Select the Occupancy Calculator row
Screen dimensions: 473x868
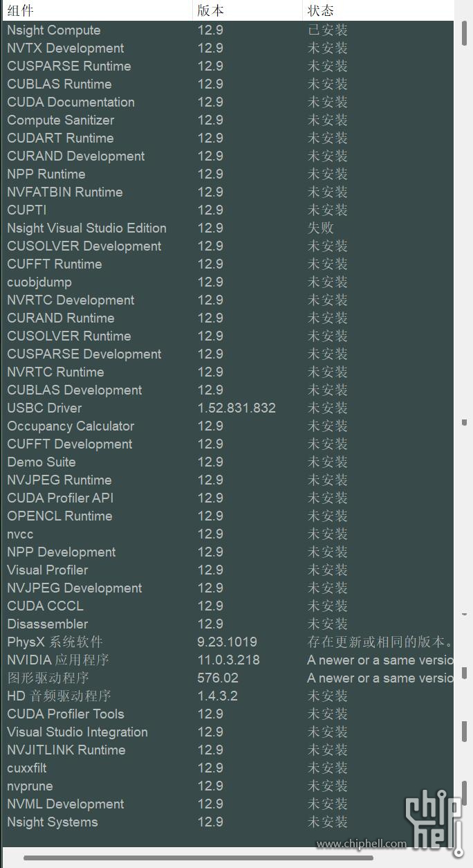click(228, 426)
